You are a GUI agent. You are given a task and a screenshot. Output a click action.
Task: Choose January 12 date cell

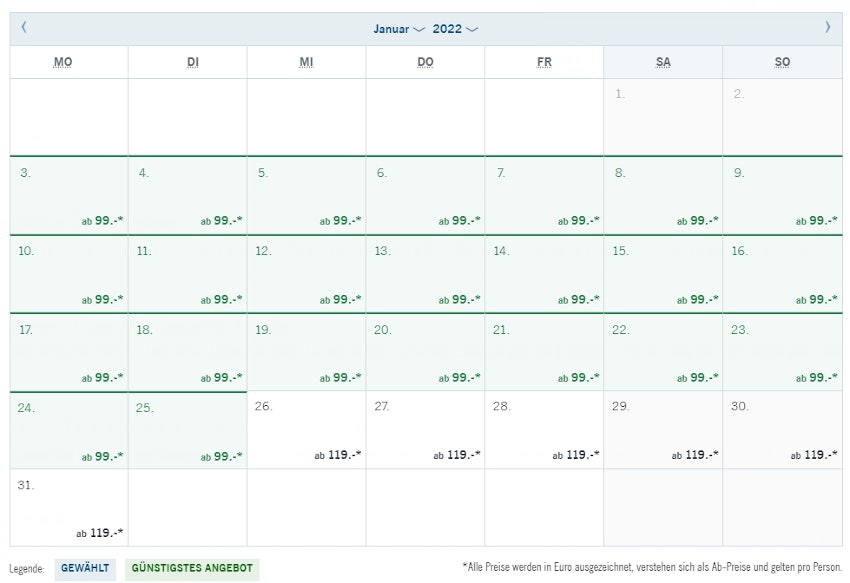pyautogui.click(x=306, y=273)
